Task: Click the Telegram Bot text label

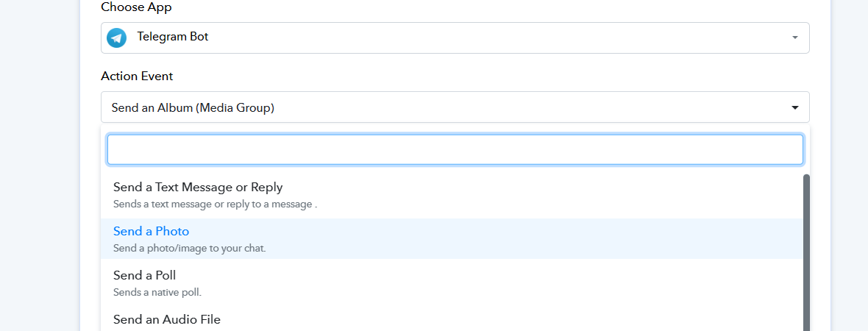Action: click(x=173, y=38)
